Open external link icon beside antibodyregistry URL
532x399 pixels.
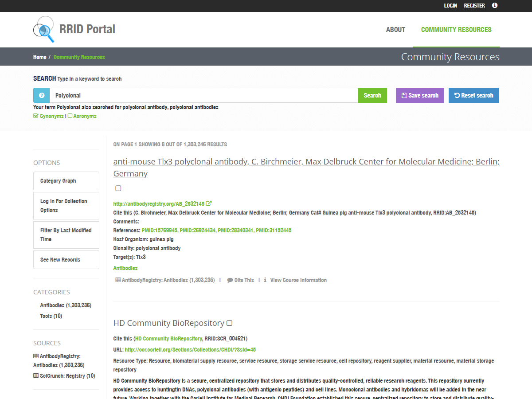209,203
